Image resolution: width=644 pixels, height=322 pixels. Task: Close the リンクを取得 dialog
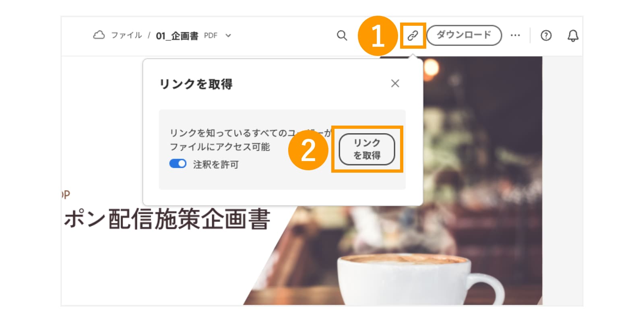[395, 83]
